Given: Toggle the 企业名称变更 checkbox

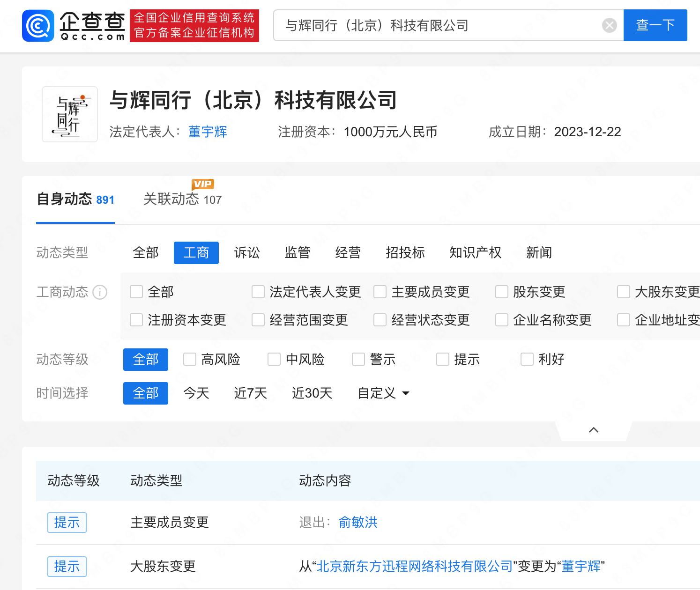Looking at the screenshot, I should (502, 320).
